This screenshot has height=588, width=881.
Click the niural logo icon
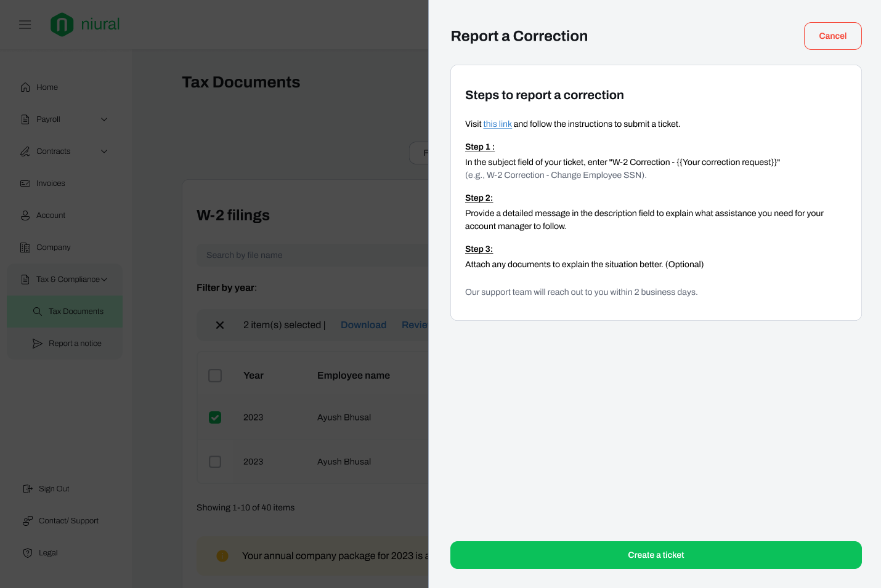[x=62, y=25]
